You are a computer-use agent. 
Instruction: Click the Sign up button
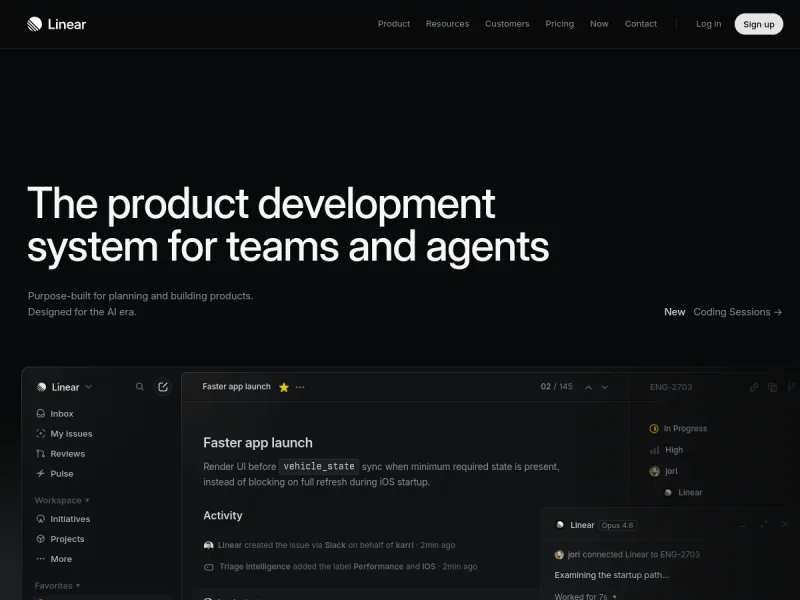(x=758, y=24)
